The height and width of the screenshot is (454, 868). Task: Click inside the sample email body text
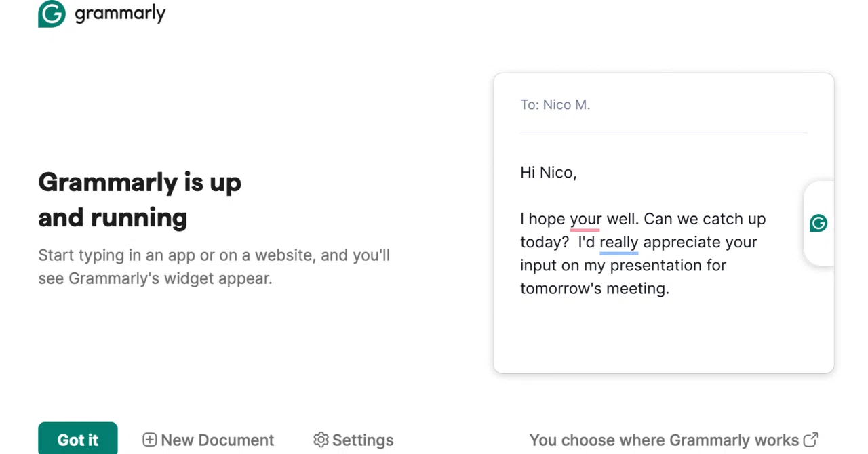pos(643,253)
